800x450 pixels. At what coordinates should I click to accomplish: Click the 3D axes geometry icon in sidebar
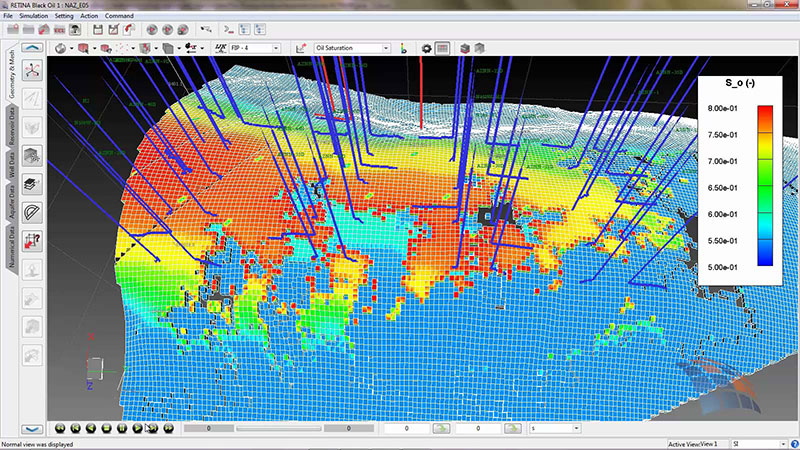pos(32,70)
